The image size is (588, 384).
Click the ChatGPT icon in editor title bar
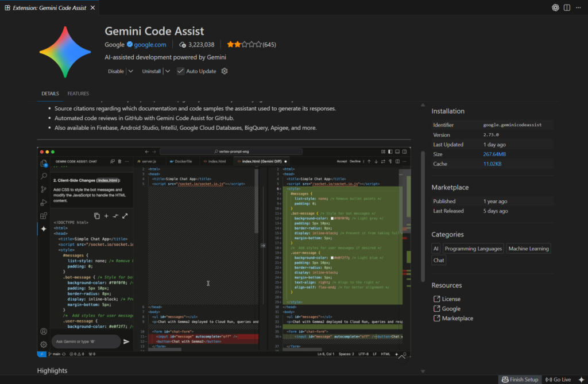[555, 7]
